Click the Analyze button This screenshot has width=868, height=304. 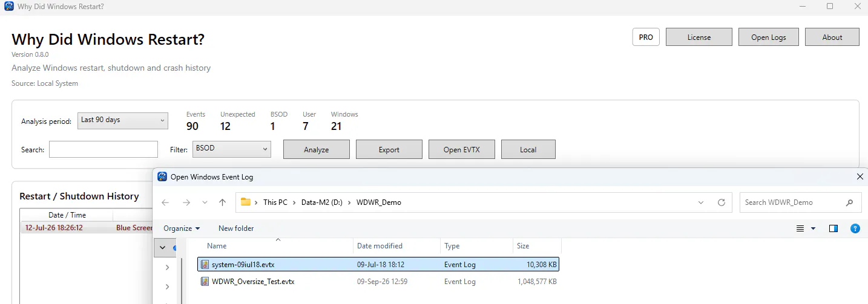(317, 149)
